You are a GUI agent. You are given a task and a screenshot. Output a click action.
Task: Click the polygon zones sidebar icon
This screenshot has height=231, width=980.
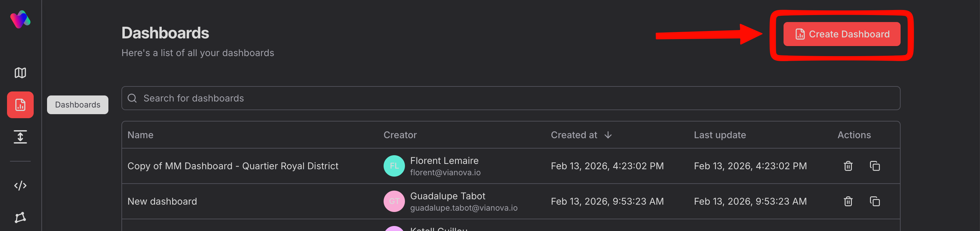(x=20, y=217)
